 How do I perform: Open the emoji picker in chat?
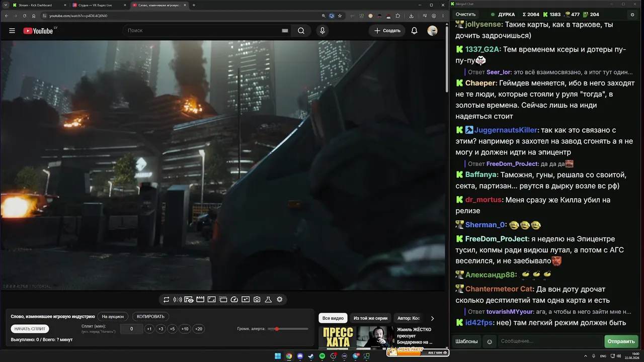(490, 342)
